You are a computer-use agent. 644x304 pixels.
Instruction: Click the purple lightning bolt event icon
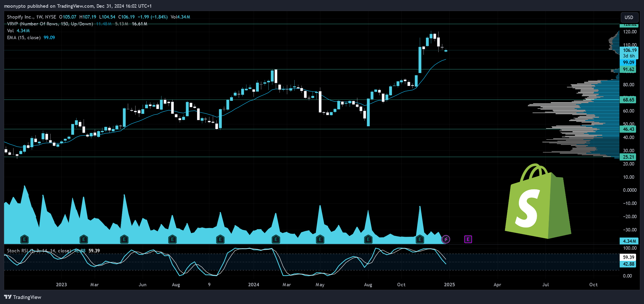tap(446, 239)
